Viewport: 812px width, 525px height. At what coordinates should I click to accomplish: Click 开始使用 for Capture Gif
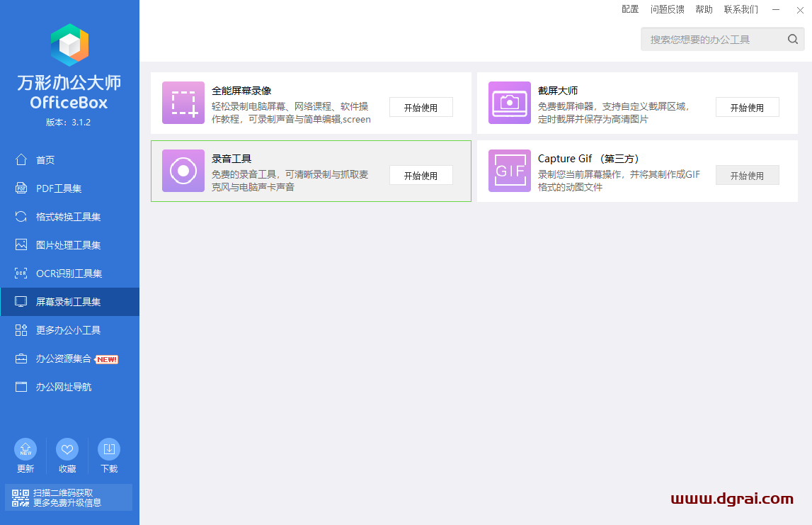(x=748, y=175)
